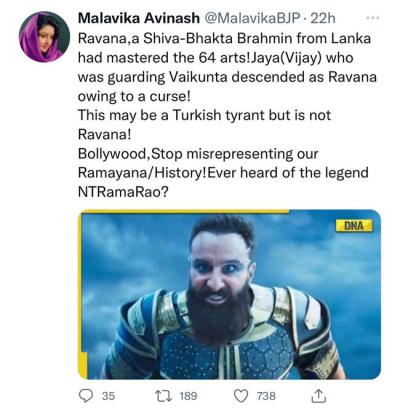Click the 35 replies count
400x416 pixels.
coord(108,396)
